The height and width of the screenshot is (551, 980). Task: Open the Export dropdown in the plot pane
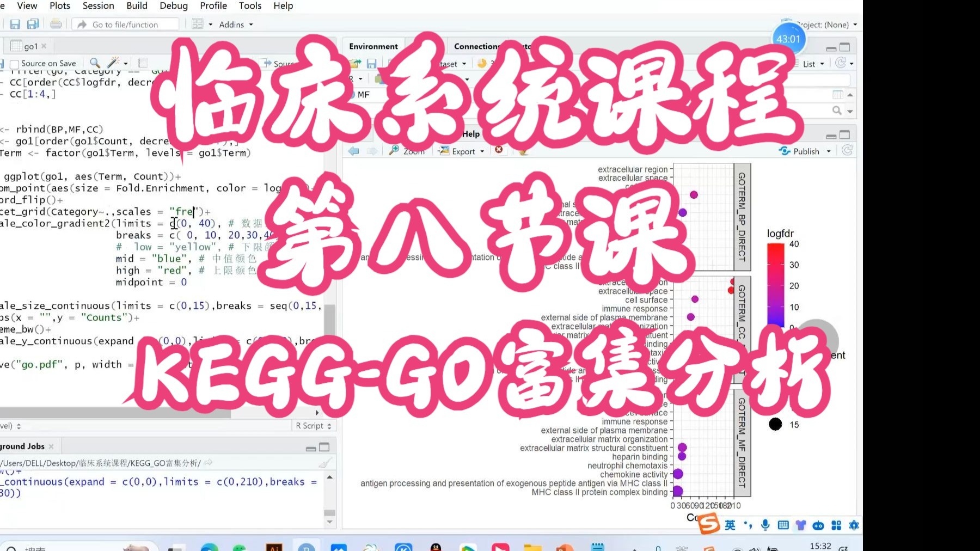[460, 151]
